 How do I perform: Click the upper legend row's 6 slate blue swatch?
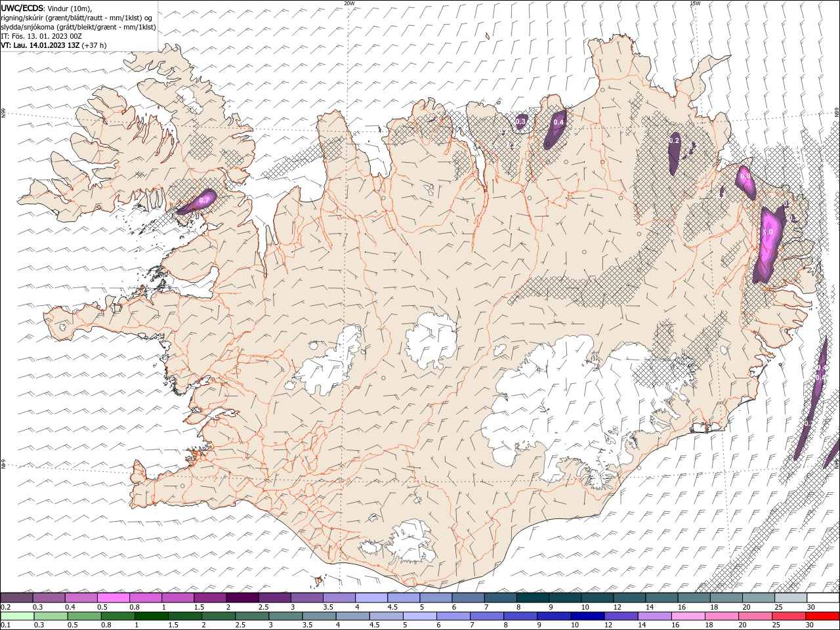coord(468,598)
